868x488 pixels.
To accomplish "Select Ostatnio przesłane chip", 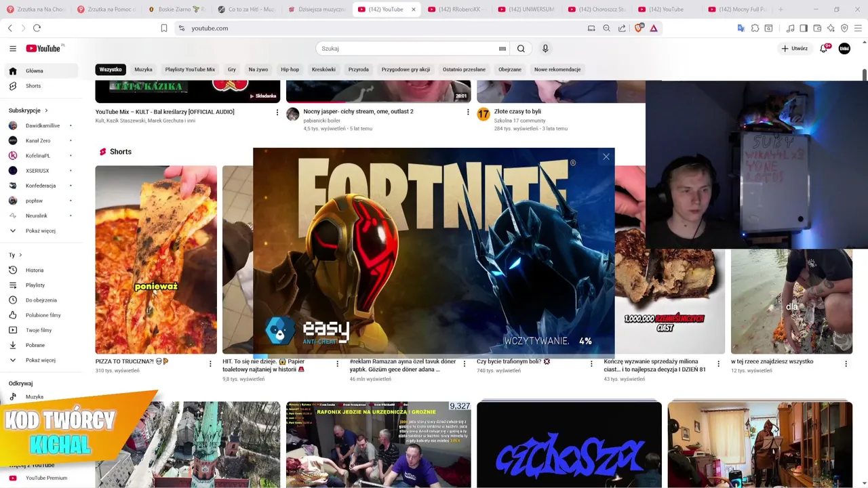I will tap(464, 69).
